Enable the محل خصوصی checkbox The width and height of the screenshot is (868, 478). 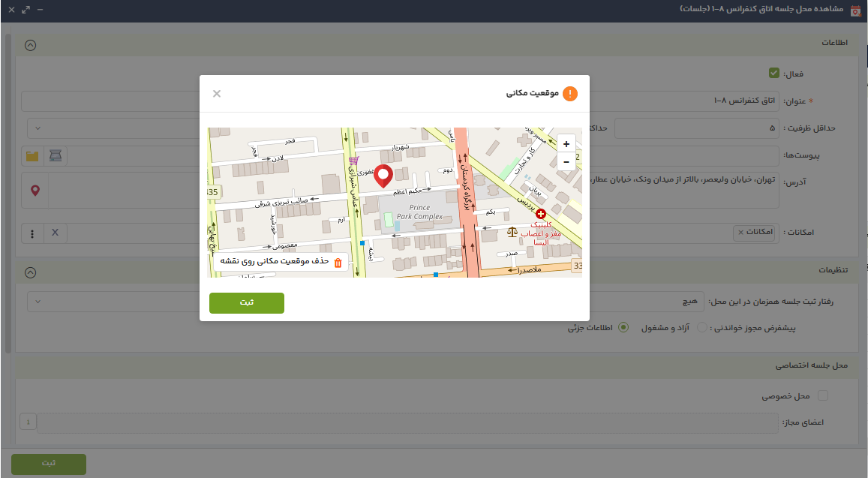[823, 395]
